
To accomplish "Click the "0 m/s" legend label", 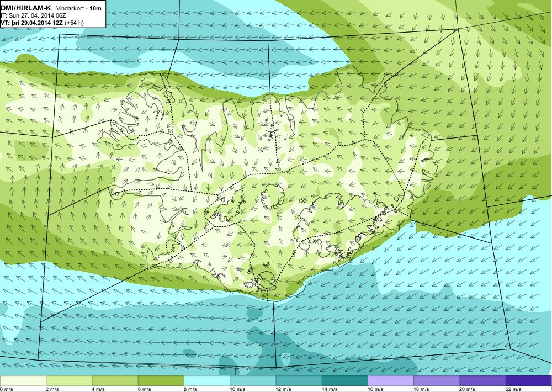I will click(x=7, y=389).
